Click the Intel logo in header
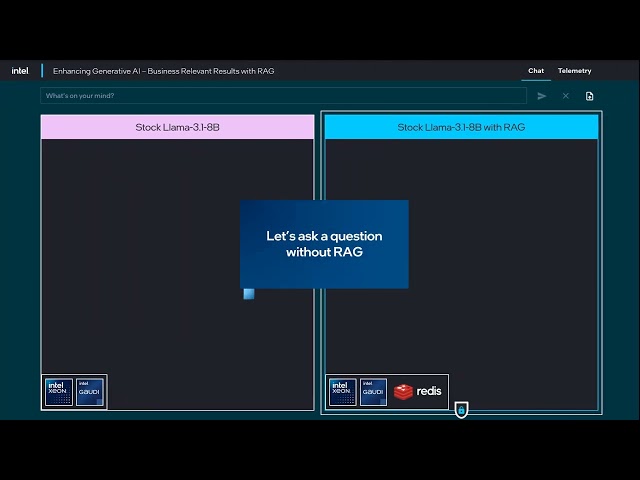 click(20, 71)
